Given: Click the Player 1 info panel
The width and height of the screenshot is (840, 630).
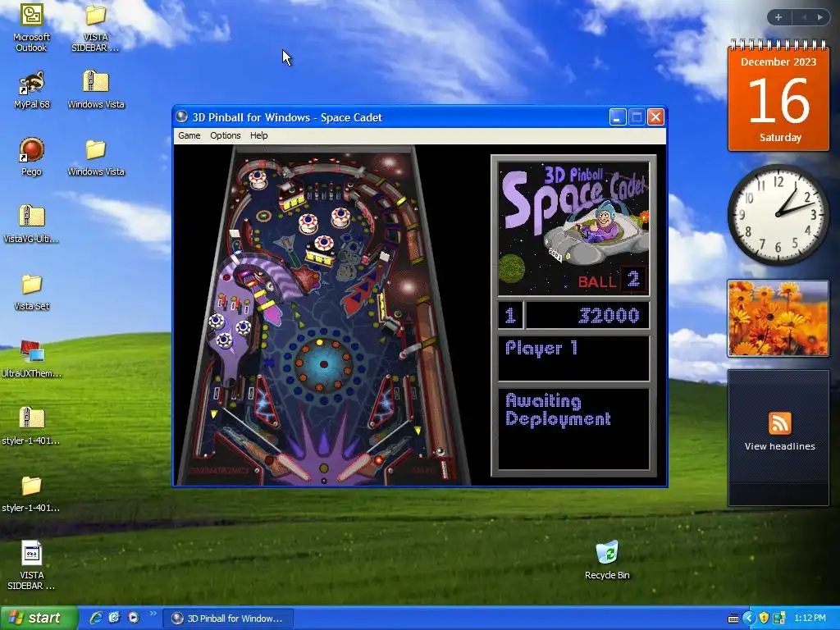Looking at the screenshot, I should coord(573,358).
